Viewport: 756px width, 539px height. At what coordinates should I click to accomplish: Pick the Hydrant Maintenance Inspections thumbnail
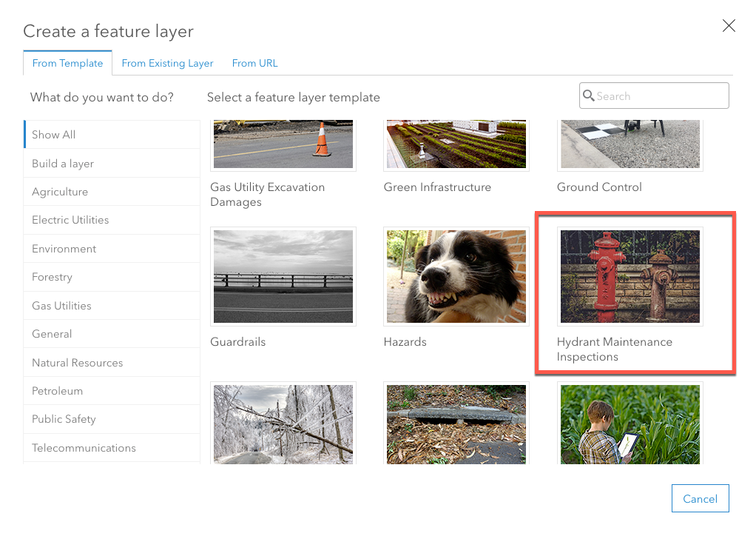pyautogui.click(x=630, y=276)
